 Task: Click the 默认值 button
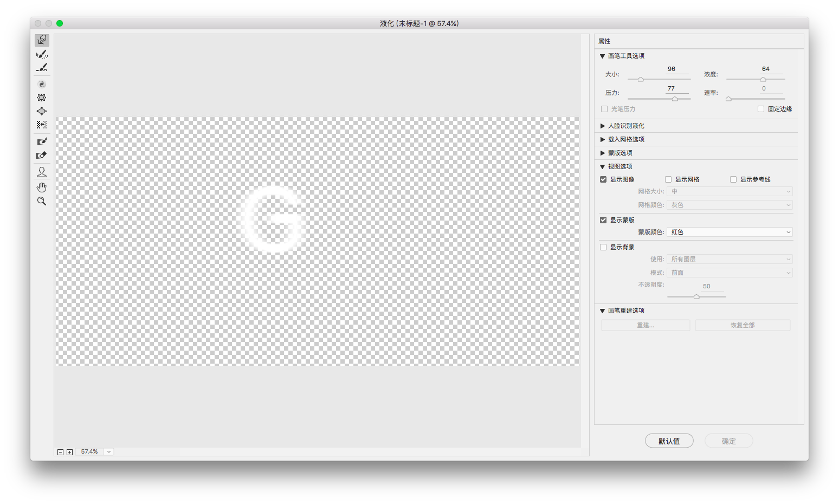[669, 441]
